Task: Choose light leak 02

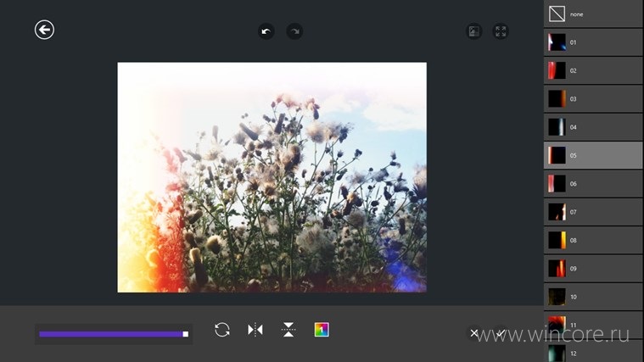Action: tap(593, 70)
